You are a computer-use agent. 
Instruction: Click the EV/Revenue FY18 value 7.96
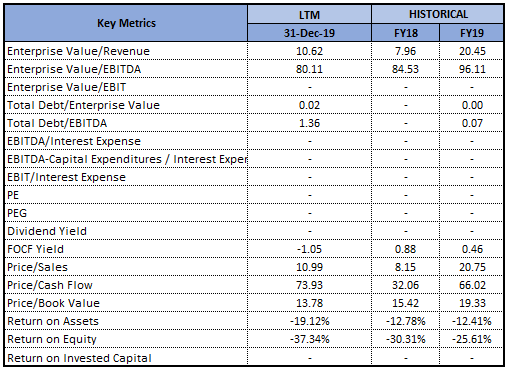pyautogui.click(x=405, y=51)
